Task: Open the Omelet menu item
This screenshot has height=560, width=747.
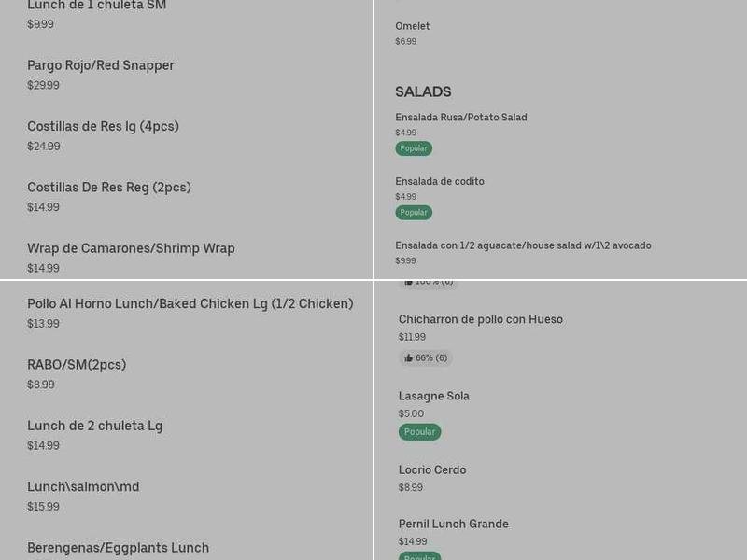Action: click(413, 26)
